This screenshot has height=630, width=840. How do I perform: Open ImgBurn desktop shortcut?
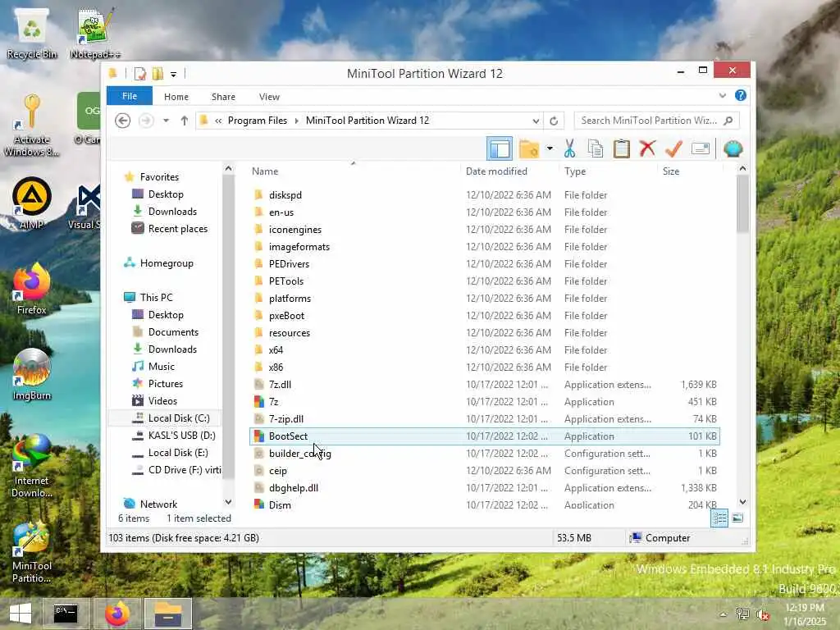(32, 375)
